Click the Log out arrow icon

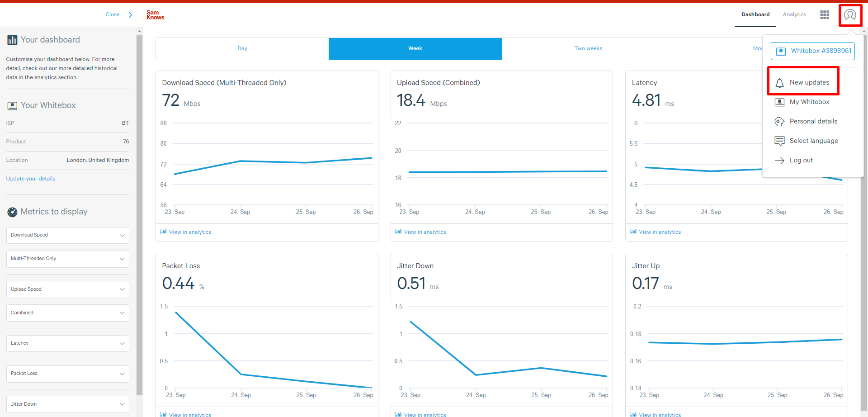(779, 161)
